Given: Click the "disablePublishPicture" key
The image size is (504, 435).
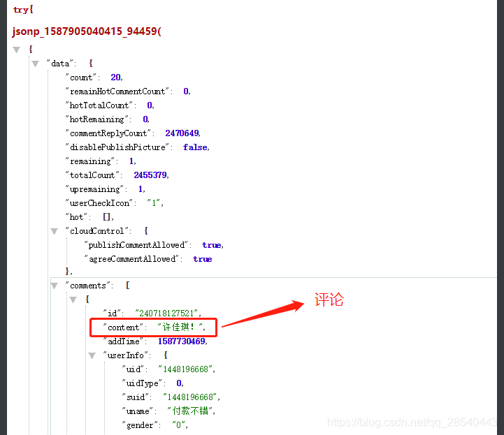Looking at the screenshot, I should tap(117, 147).
